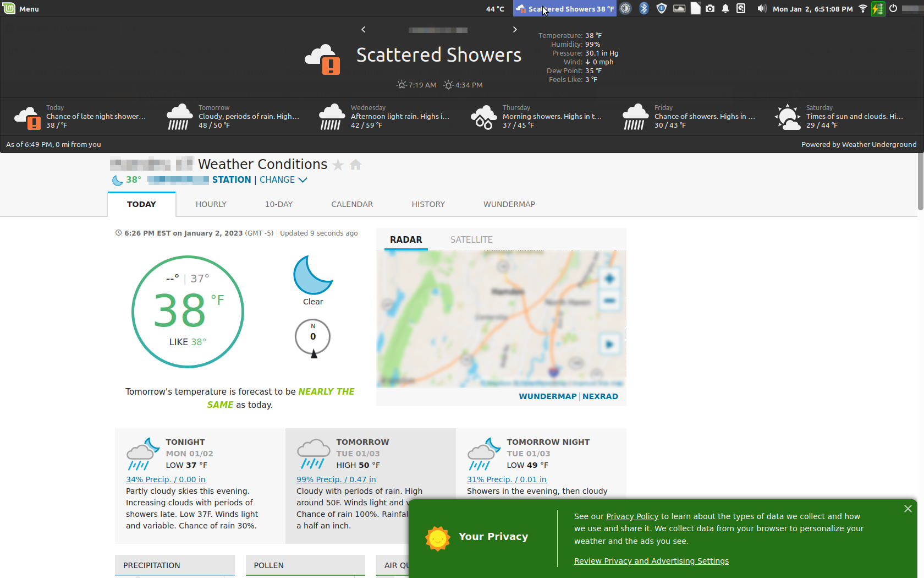The width and height of the screenshot is (924, 578).
Task: Zoom out of the radar map
Action: pos(609,301)
